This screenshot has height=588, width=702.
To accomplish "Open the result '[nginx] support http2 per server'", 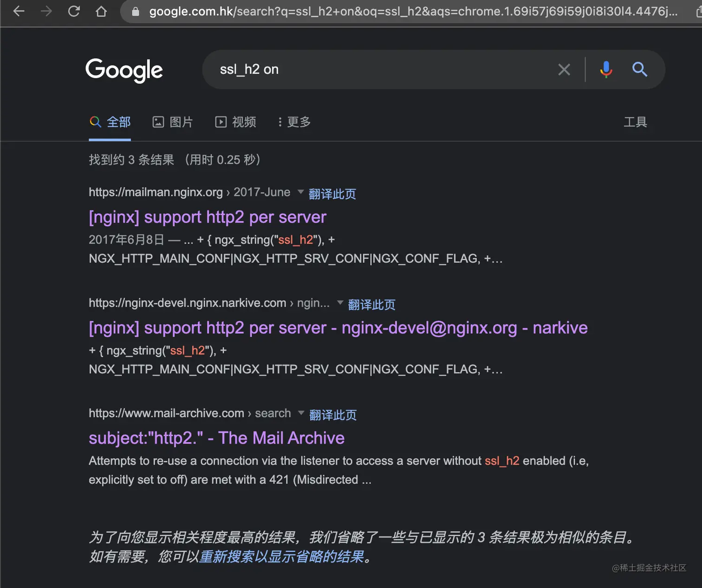I will [x=207, y=217].
